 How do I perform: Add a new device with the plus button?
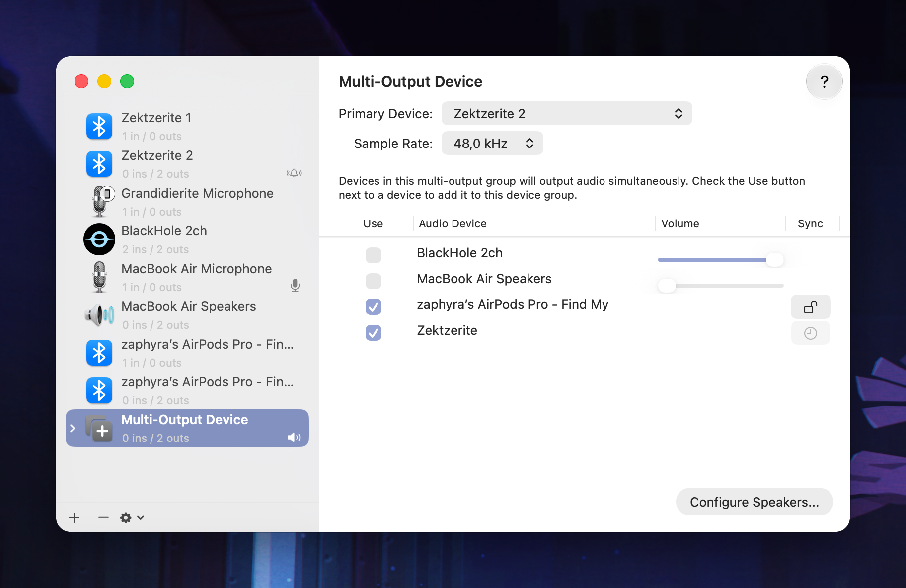click(75, 518)
